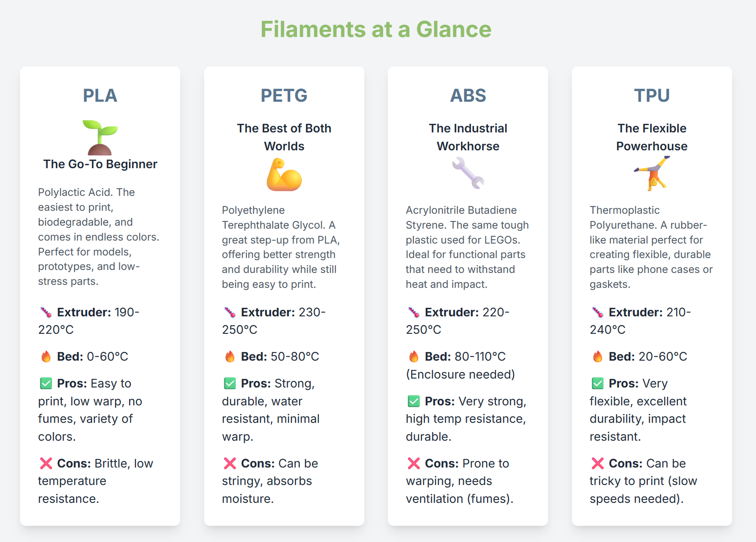Click the ABS card heading
This screenshot has width=756, height=542.
click(468, 95)
